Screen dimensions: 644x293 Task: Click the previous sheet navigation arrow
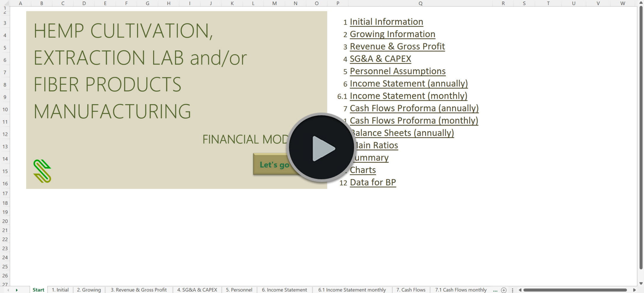[8, 290]
